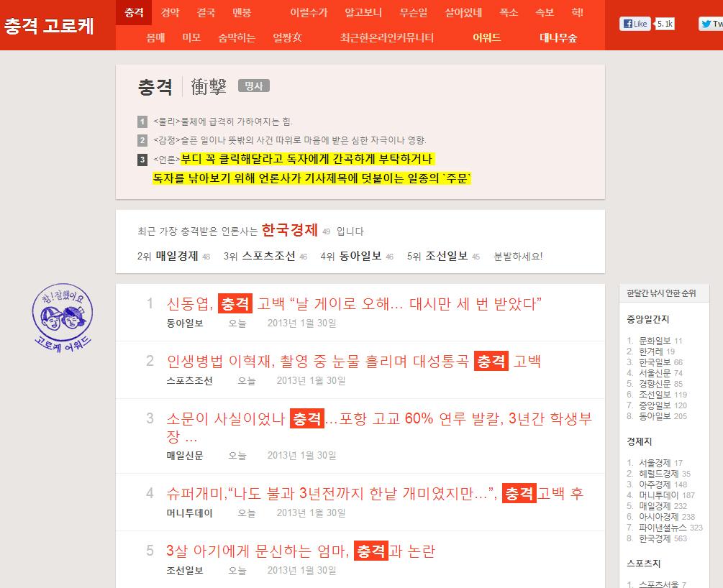The image size is (723, 588).
Task: Open the 경악 menu item
Action: coord(170,12)
